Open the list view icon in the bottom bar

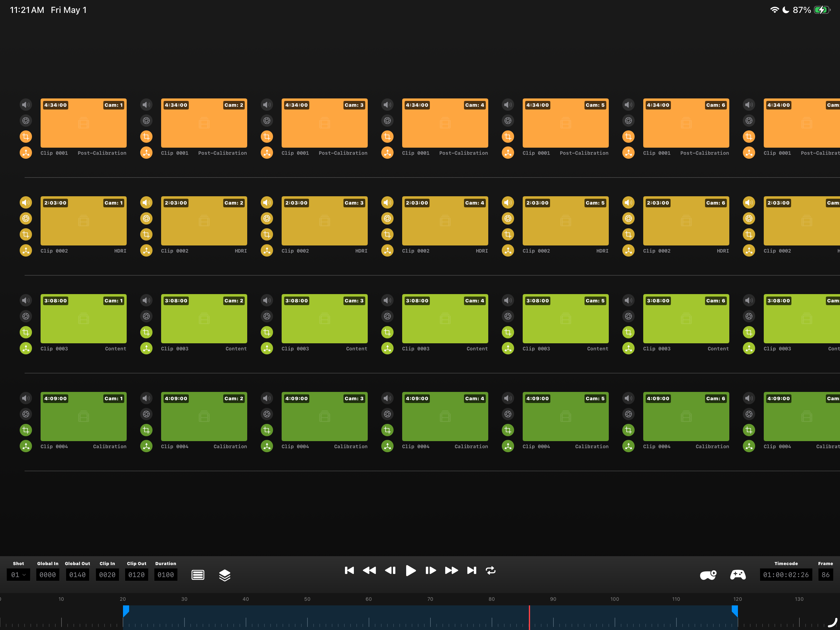198,575
